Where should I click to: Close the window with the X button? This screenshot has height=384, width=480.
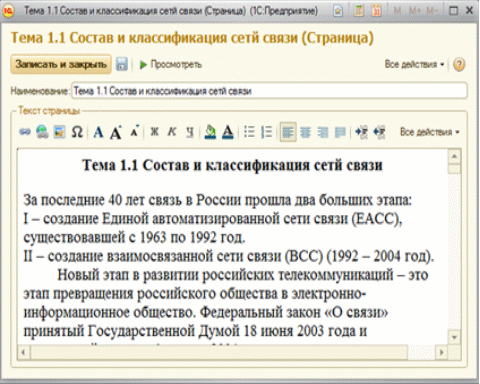[x=469, y=11]
